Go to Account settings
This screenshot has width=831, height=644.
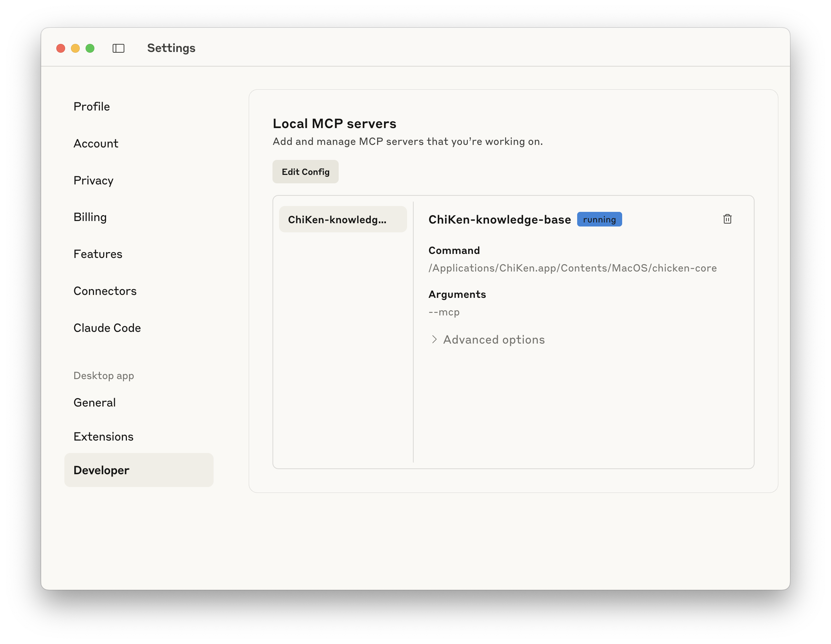(96, 143)
